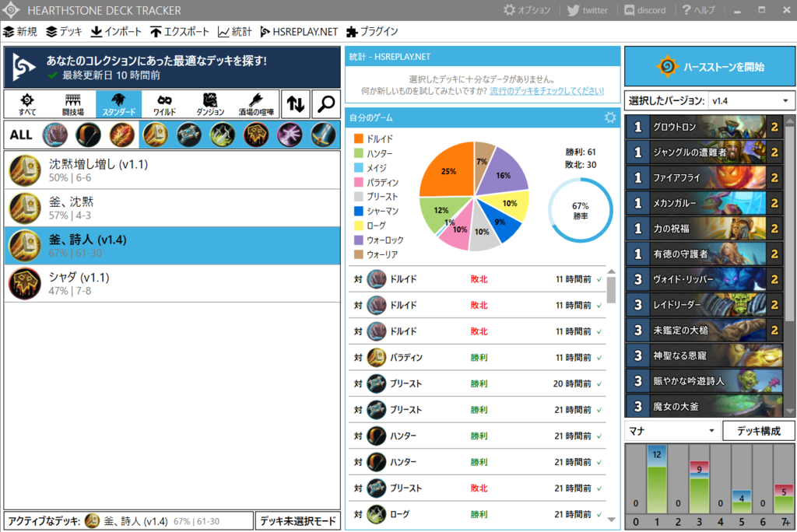
Task: Toggle the Paladin hammer class filter icon
Action: 156,135
